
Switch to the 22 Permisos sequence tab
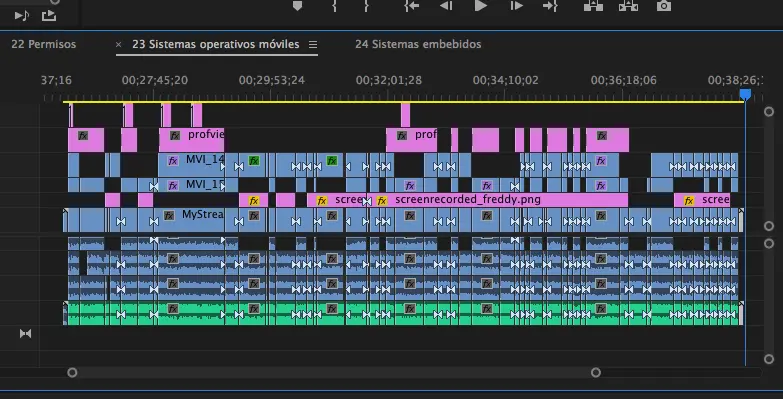click(43, 44)
